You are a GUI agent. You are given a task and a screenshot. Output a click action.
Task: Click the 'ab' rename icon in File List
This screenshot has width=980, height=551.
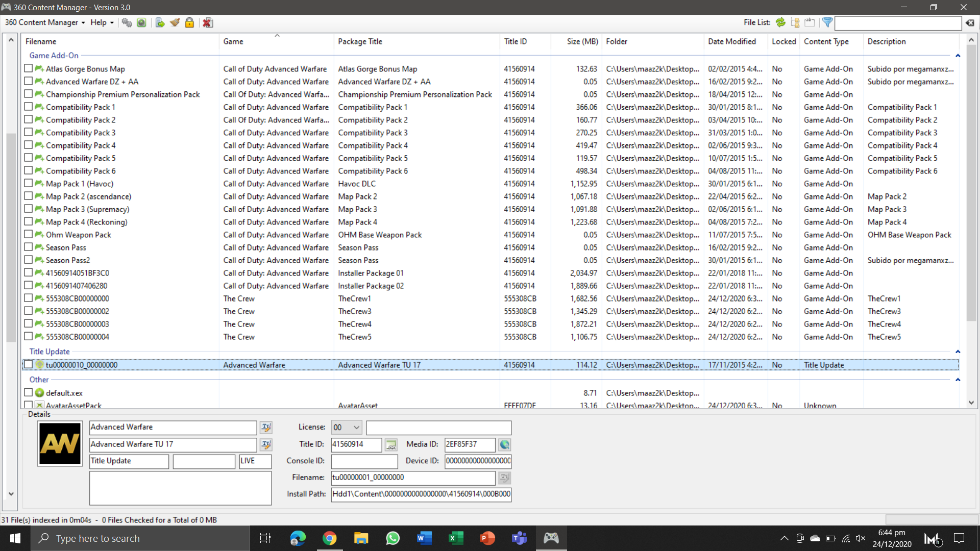tap(810, 22)
